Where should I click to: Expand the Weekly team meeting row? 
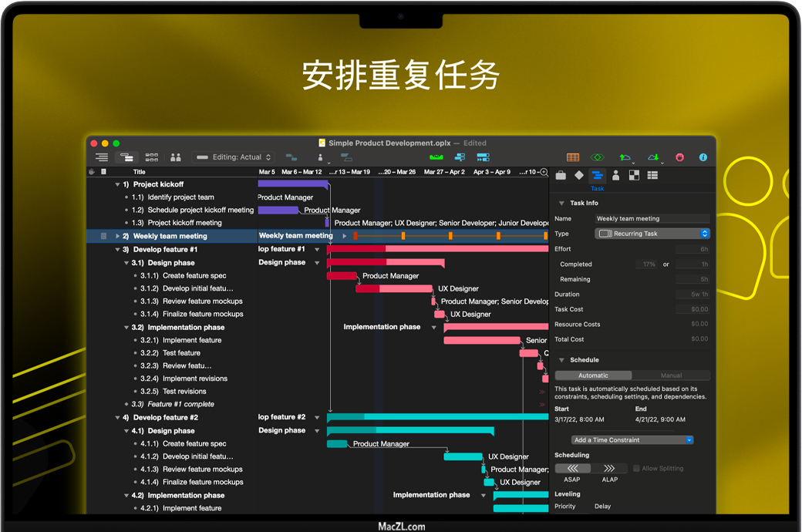click(x=118, y=236)
